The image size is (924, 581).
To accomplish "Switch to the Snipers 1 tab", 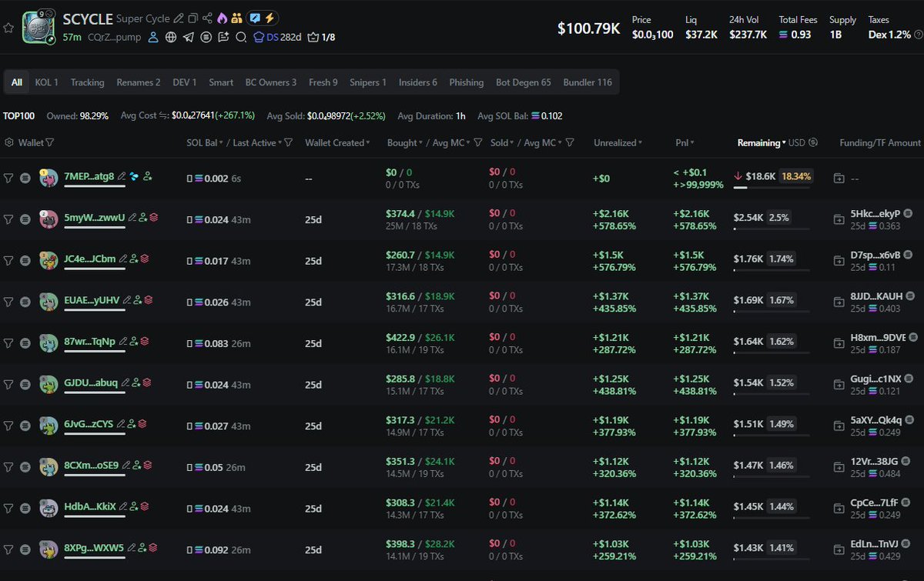I will click(368, 82).
